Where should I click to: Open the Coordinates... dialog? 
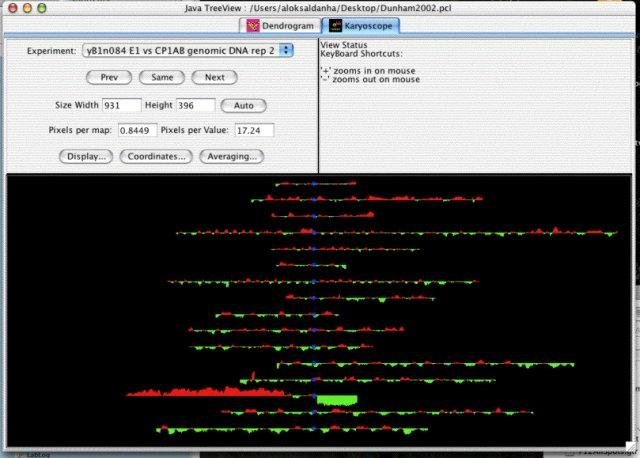[x=156, y=157]
